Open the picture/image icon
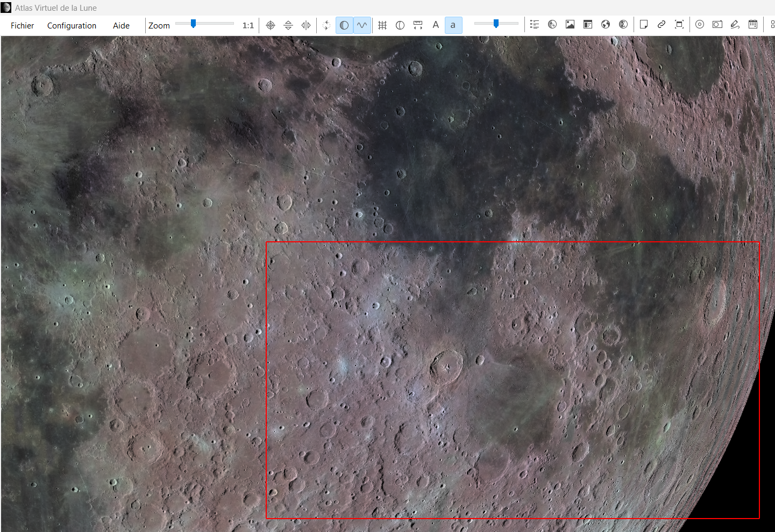Screen dimensions: 775x532 570,25
